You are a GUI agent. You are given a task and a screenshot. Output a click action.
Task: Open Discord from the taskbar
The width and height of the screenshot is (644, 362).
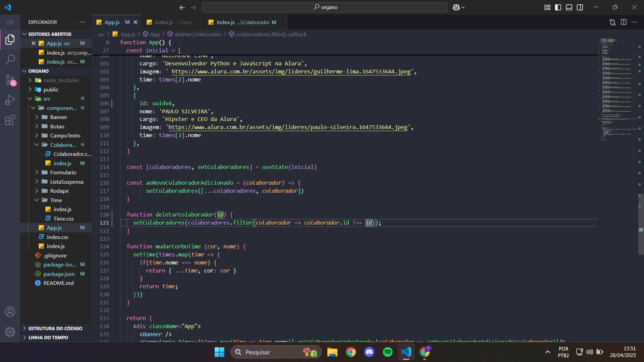(x=369, y=352)
